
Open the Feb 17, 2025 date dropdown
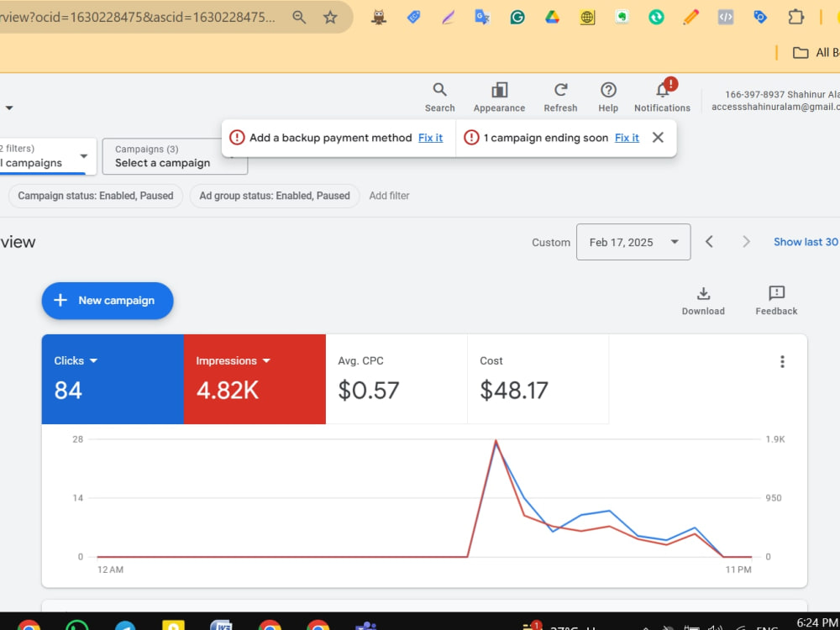point(633,242)
